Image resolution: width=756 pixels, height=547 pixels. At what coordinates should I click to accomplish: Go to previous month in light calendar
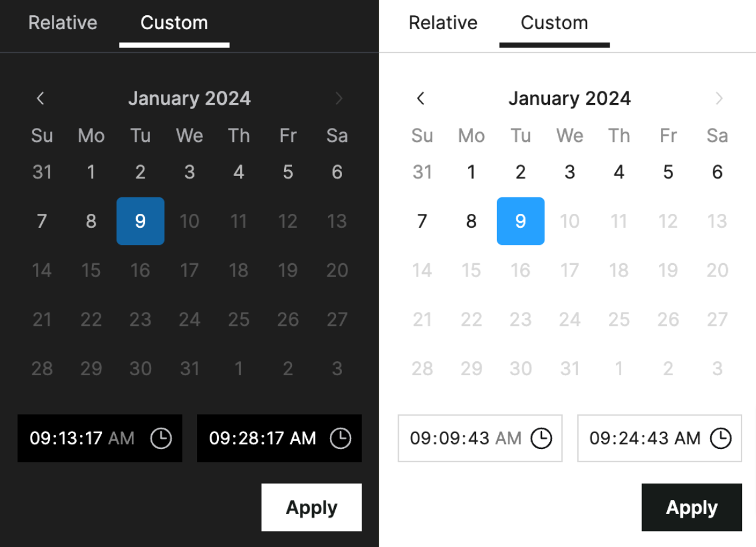(421, 99)
